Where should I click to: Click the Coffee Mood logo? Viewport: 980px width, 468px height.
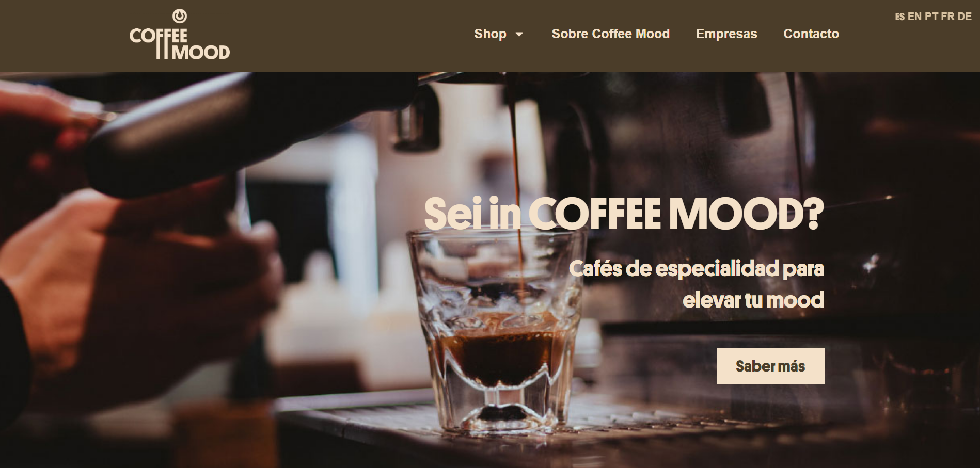179,35
